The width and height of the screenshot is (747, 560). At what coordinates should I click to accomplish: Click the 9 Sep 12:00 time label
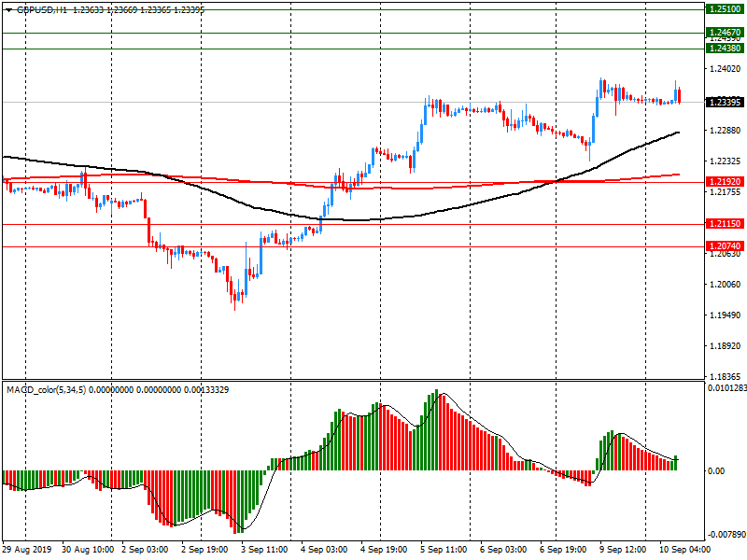click(623, 550)
